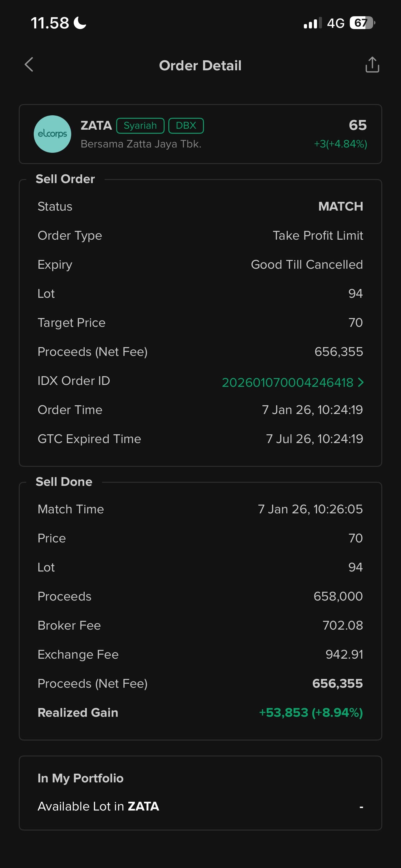Tap the Available Lot in ZATA row
Screen dimensions: 401x868
(x=200, y=806)
